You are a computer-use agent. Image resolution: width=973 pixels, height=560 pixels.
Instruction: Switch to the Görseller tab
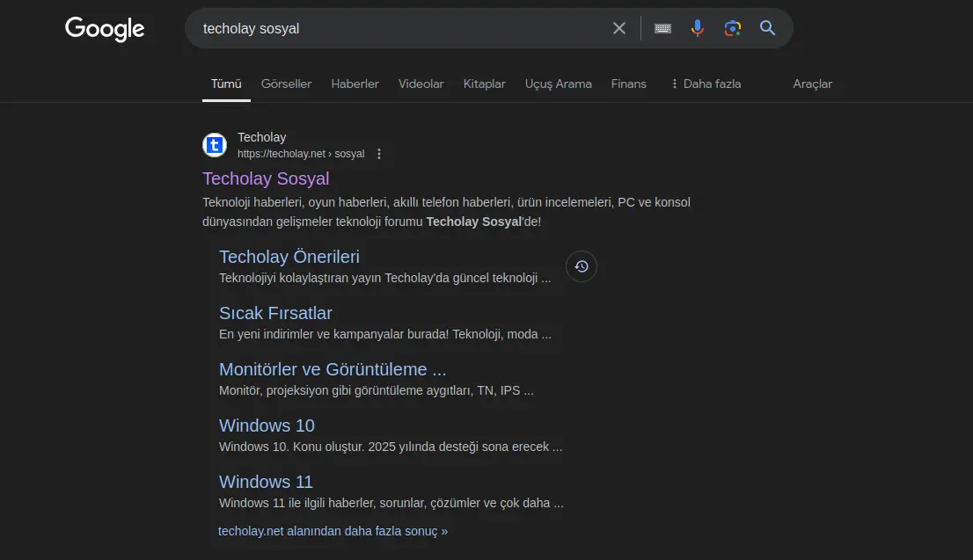point(286,84)
